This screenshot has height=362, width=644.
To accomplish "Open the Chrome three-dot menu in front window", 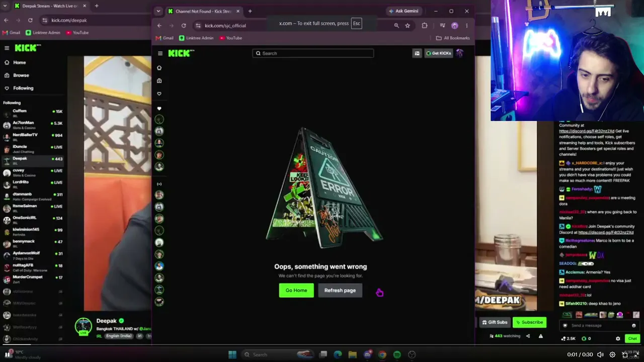I will click(x=467, y=26).
